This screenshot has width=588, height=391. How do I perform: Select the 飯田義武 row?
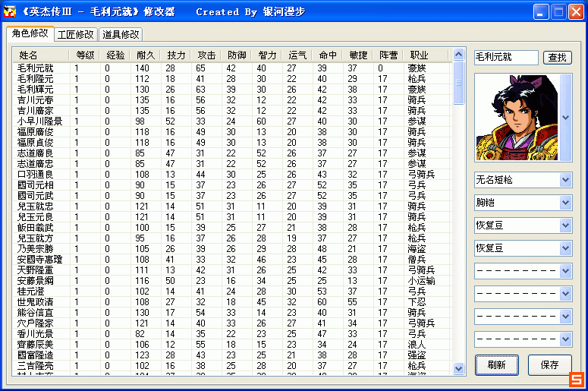(232, 228)
